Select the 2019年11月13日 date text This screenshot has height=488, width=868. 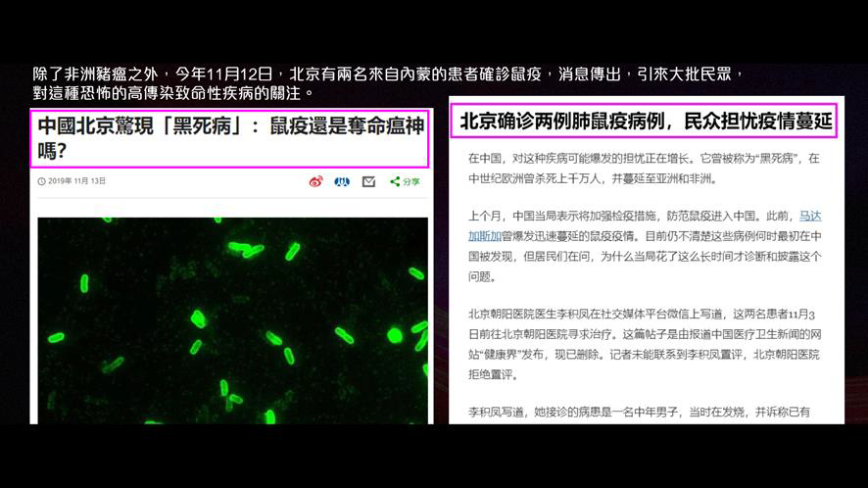tap(76, 181)
